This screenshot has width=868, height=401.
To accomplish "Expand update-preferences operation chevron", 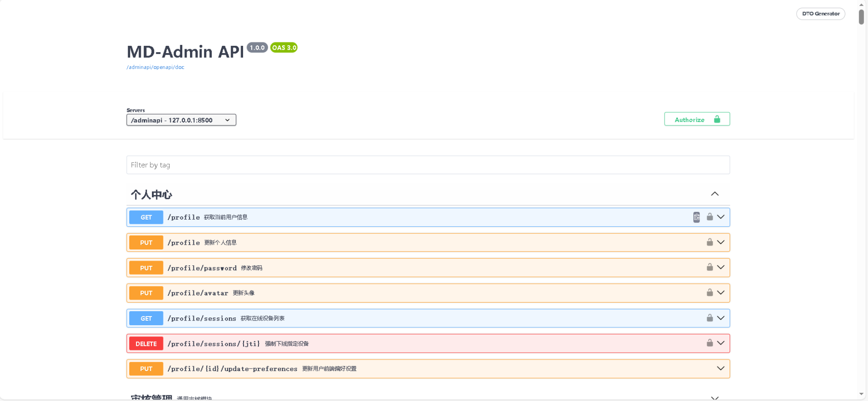I will coord(720,369).
